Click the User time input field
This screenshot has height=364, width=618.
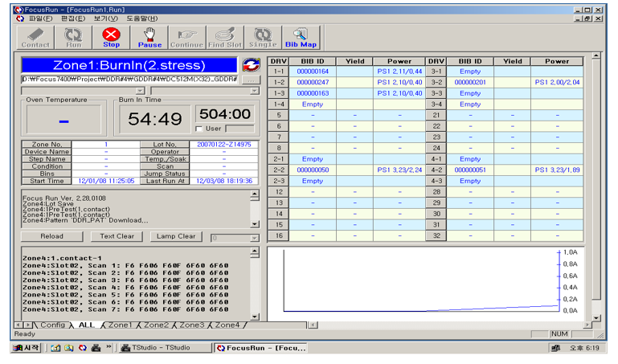pyautogui.click(x=239, y=129)
